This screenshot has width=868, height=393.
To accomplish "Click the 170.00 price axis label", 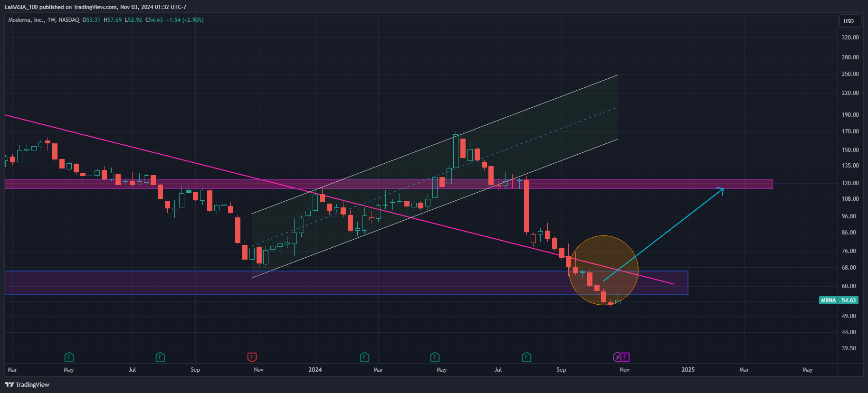I will click(850, 131).
